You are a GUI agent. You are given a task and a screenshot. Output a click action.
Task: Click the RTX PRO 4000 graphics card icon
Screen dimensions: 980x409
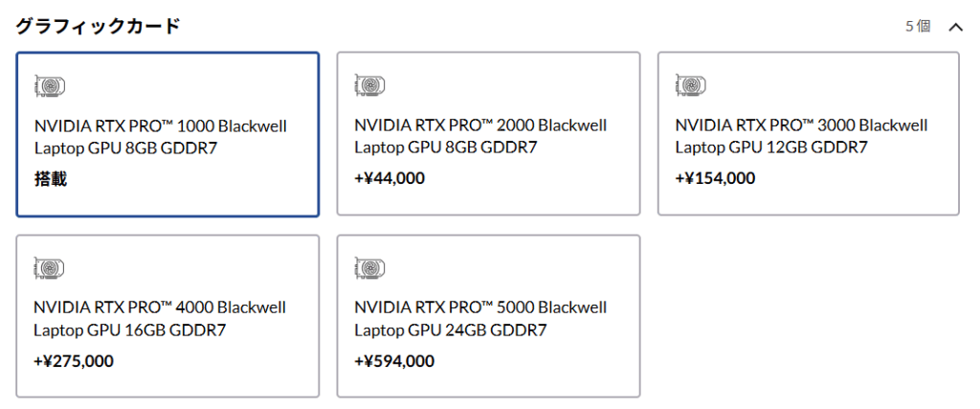(x=50, y=269)
